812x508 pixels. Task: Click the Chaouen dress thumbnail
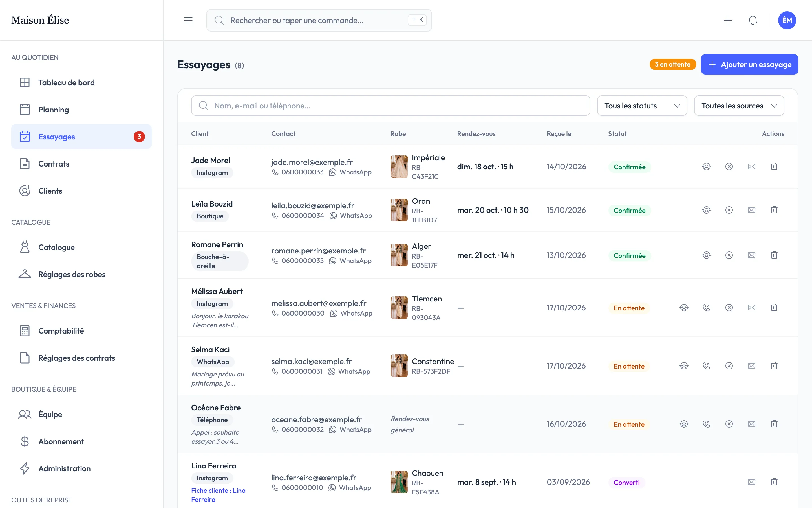(399, 482)
